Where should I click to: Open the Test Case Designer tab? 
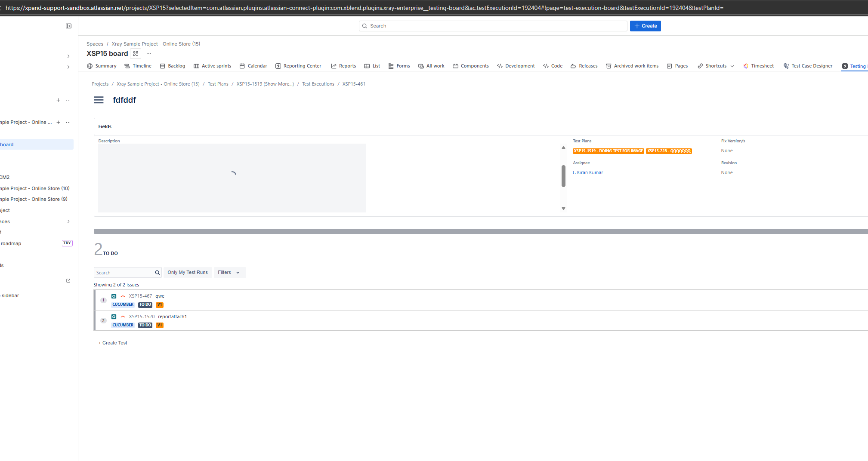click(808, 66)
